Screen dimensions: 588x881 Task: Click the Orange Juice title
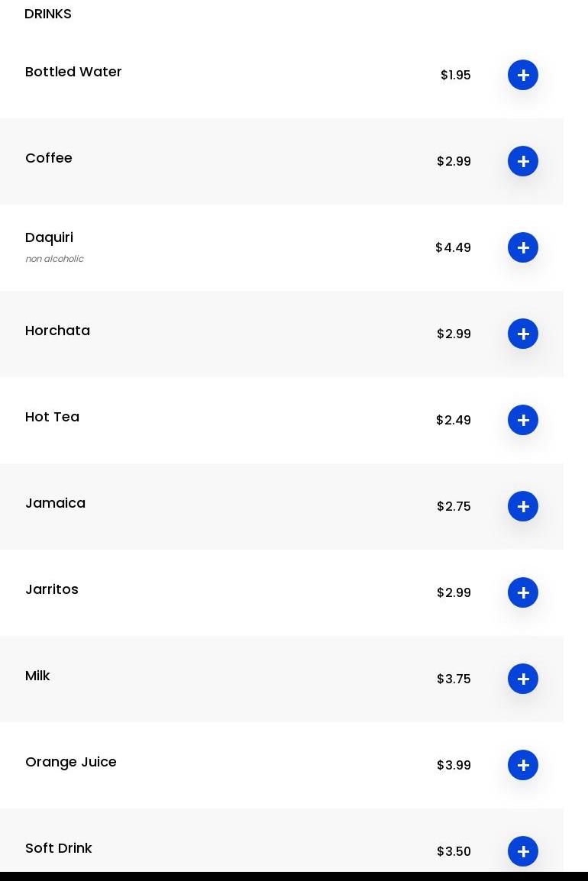pyautogui.click(x=71, y=762)
